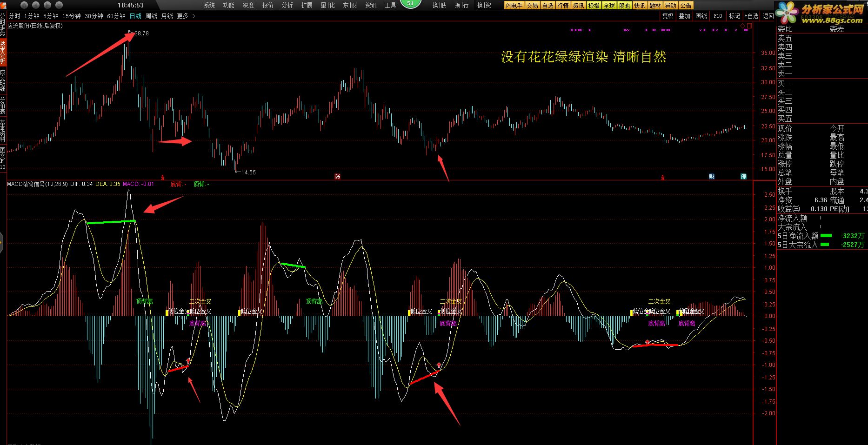Open the 量化 menu
Viewport: 868px width, 445px height.
click(x=327, y=5)
